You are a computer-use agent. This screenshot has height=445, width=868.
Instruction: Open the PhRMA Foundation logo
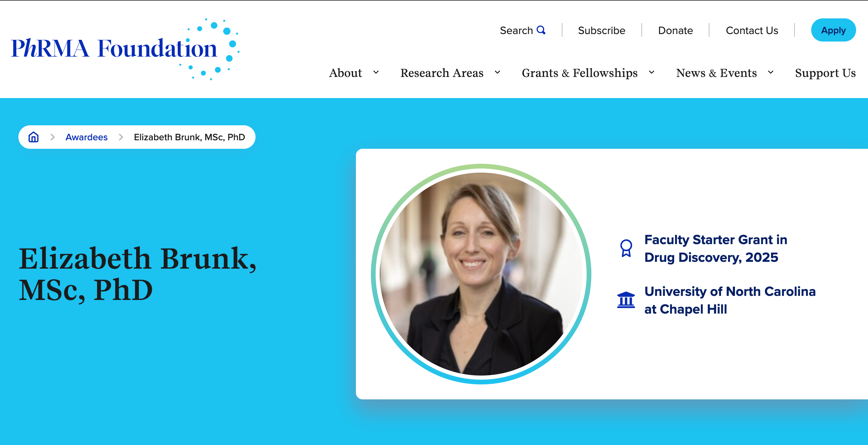126,49
